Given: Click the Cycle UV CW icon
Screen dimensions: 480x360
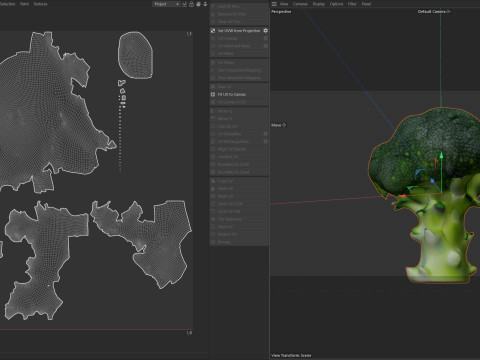Looking at the screenshot, I should tap(213, 211).
